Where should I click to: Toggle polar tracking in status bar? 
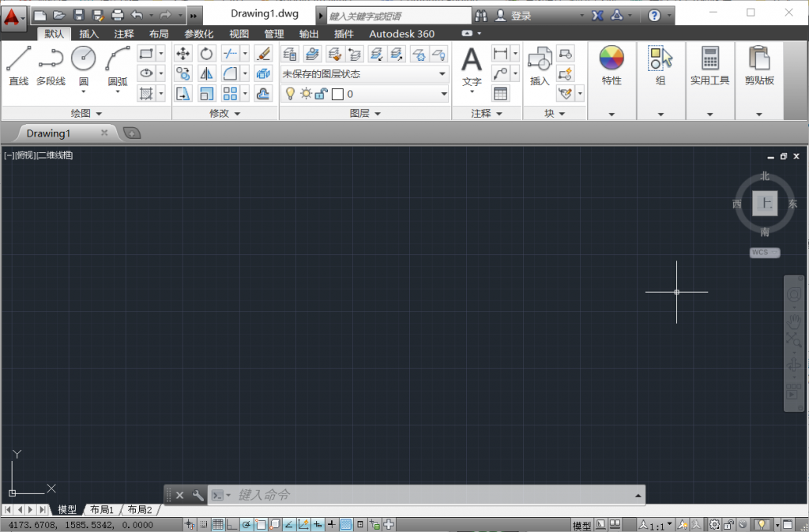point(246,525)
